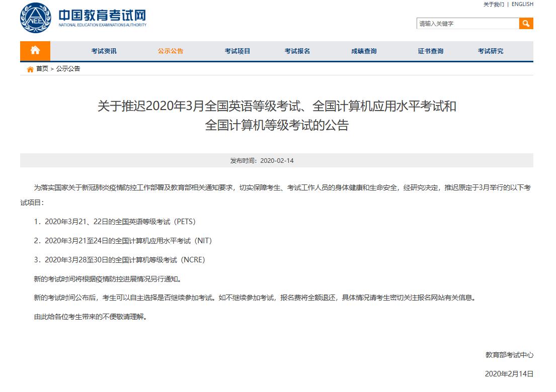
Task: Click the NEEA circular logo emblem
Action: (35, 18)
